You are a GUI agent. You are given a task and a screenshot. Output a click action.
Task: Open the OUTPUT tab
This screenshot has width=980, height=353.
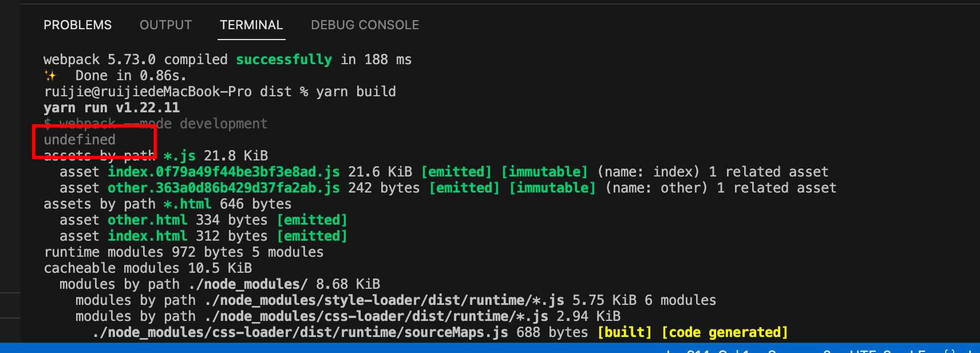(x=165, y=25)
